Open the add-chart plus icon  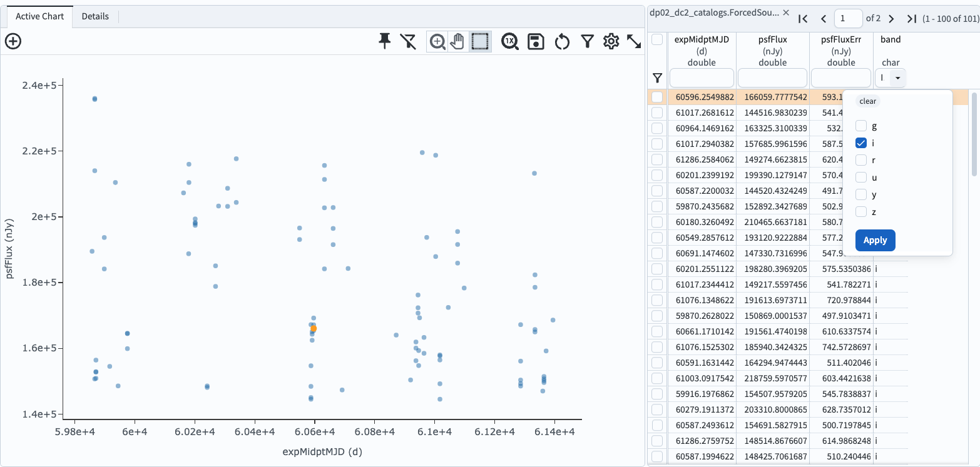click(x=13, y=41)
